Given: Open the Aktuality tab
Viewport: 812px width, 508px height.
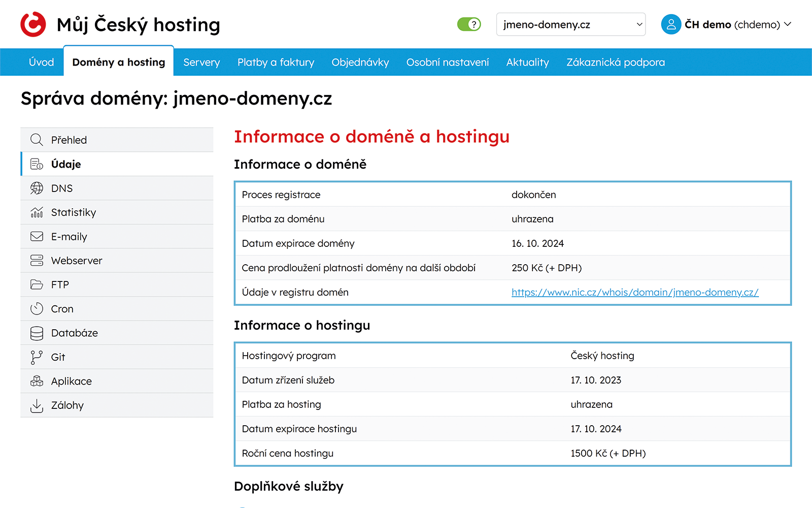Looking at the screenshot, I should coord(528,62).
